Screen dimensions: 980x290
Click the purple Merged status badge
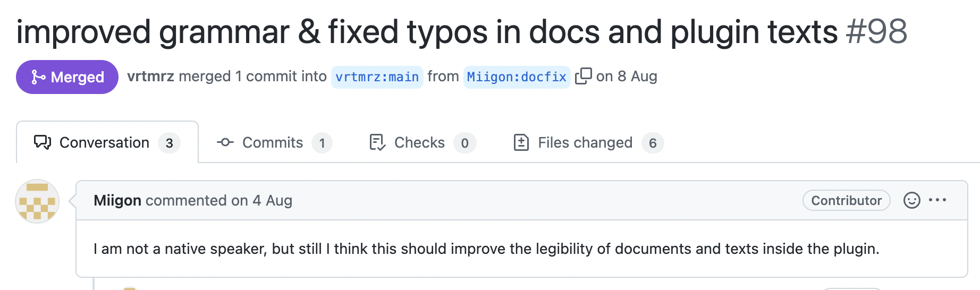click(67, 77)
